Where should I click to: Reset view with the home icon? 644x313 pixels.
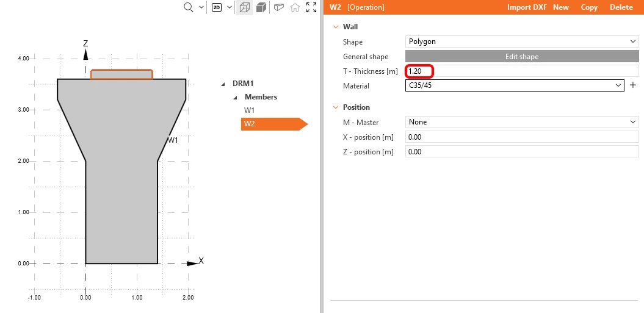[295, 7]
